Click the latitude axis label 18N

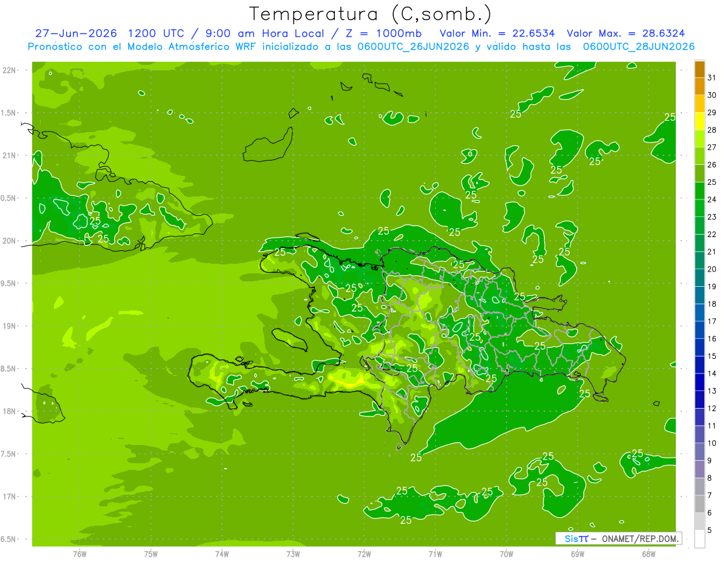pyautogui.click(x=10, y=411)
